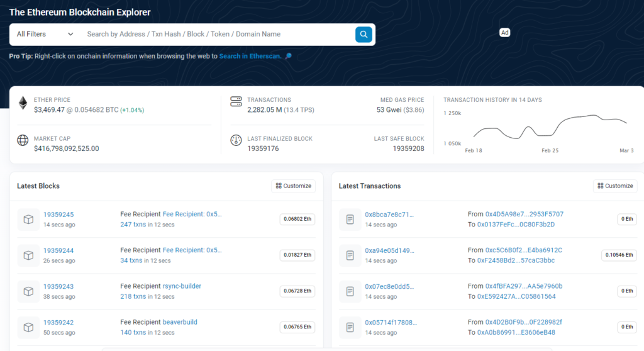
Task: Click the 0.06765 Eth reward badge
Action: pos(297,326)
